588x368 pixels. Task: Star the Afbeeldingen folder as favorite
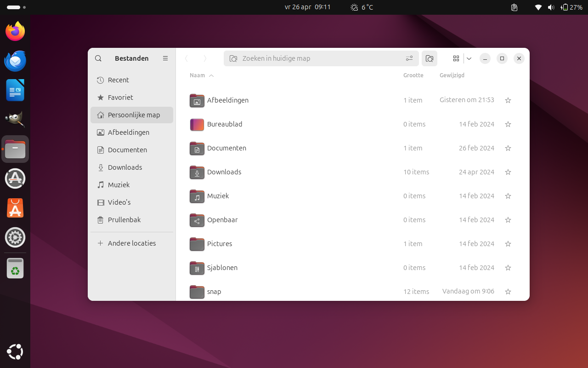pos(508,100)
